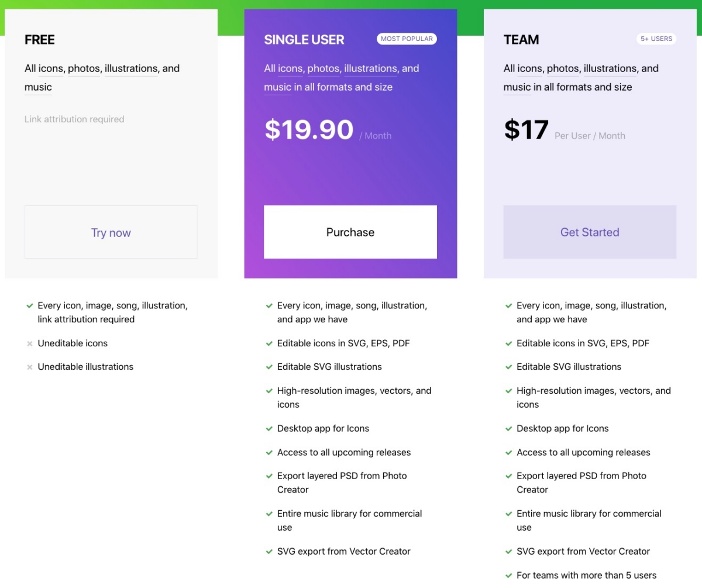Click the checkmark beside Free plan's first feature
702x588 pixels.
click(29, 306)
